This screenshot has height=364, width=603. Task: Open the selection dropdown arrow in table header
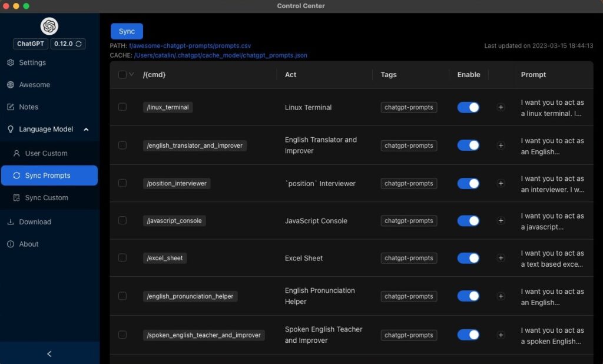click(x=131, y=74)
